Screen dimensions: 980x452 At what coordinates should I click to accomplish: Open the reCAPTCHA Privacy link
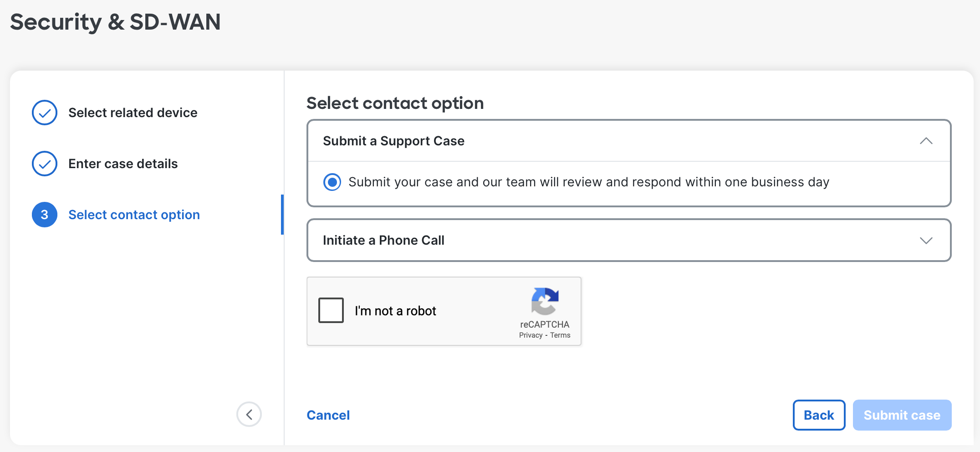tap(531, 335)
